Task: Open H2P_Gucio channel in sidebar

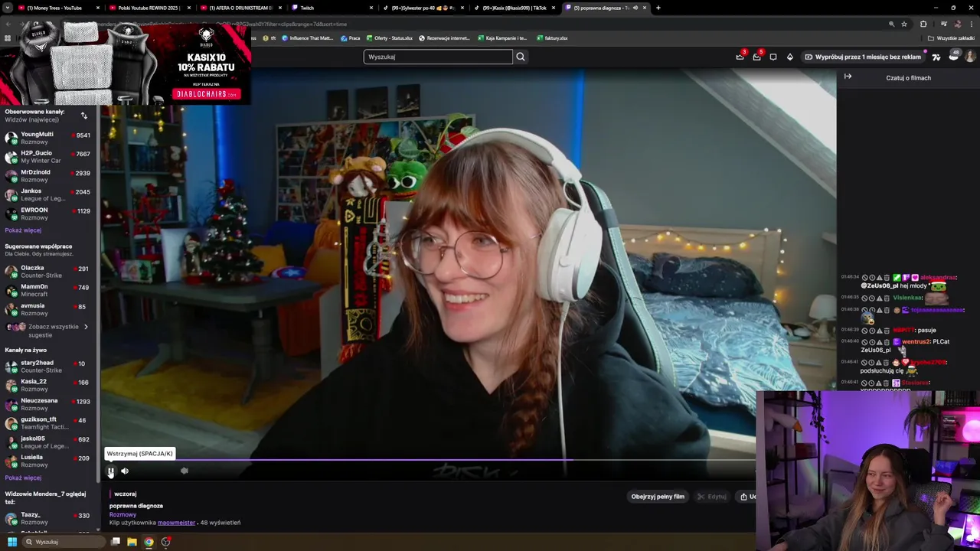Action: click(x=47, y=157)
